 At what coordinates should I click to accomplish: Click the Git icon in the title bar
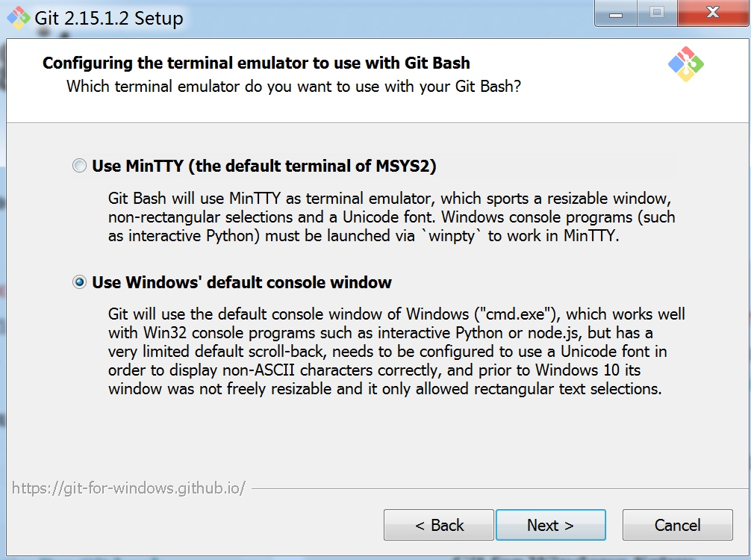tap(18, 18)
